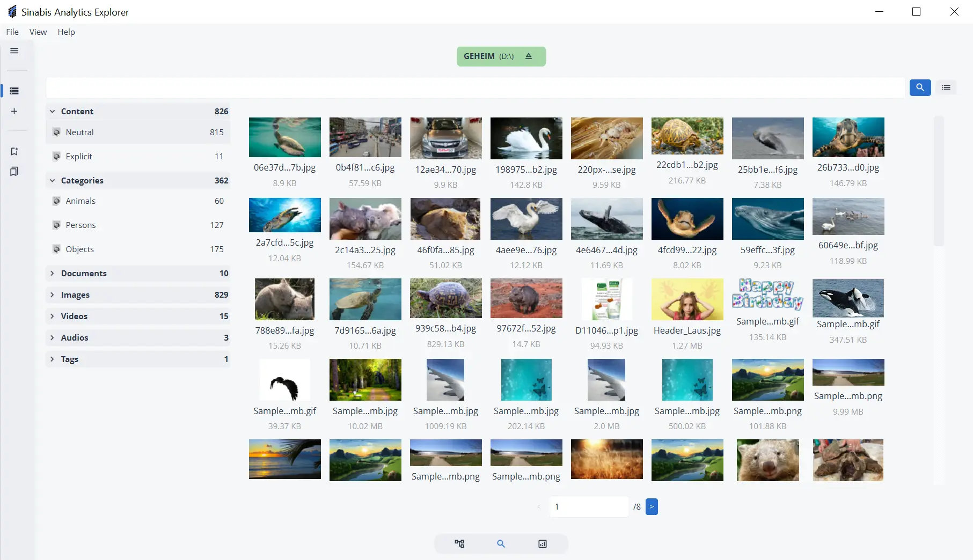Click the add bookmark icon in sidebar
Screen dimensions: 973x560
pyautogui.click(x=14, y=151)
